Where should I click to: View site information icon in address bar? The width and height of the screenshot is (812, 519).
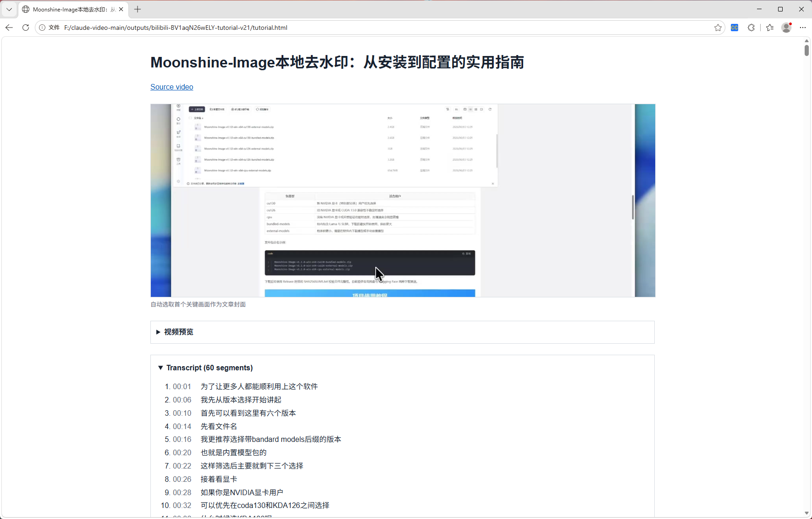click(x=42, y=28)
